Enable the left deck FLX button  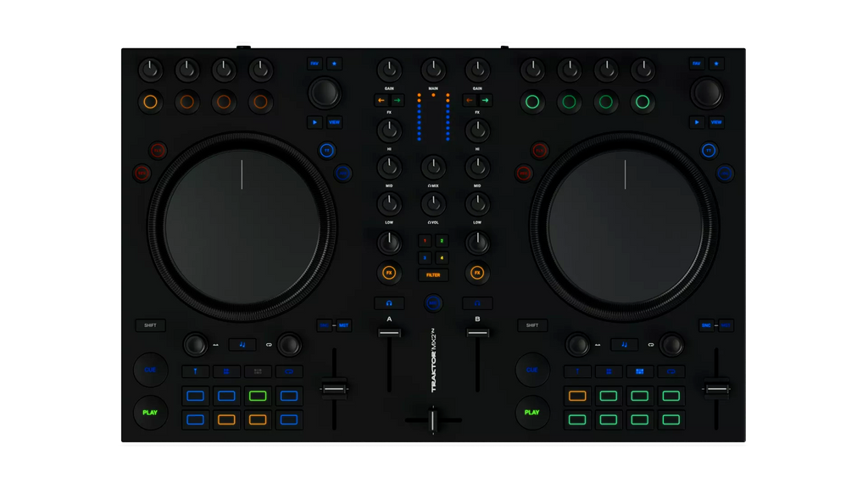click(158, 151)
